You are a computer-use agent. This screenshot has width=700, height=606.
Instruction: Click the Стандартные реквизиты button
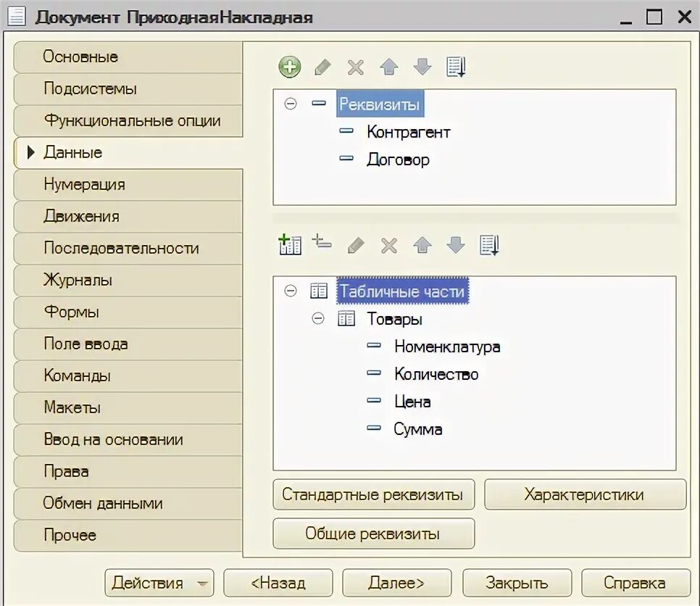click(x=374, y=494)
